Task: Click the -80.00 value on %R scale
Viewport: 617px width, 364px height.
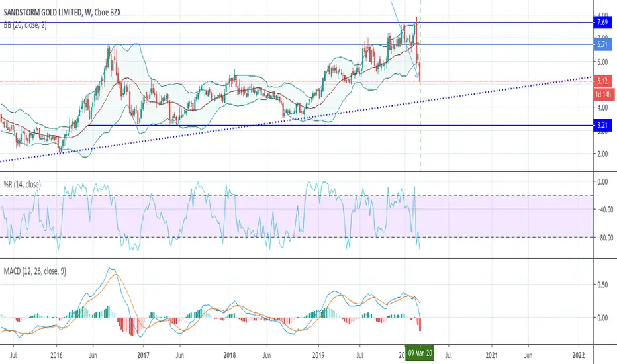Action: 605,238
